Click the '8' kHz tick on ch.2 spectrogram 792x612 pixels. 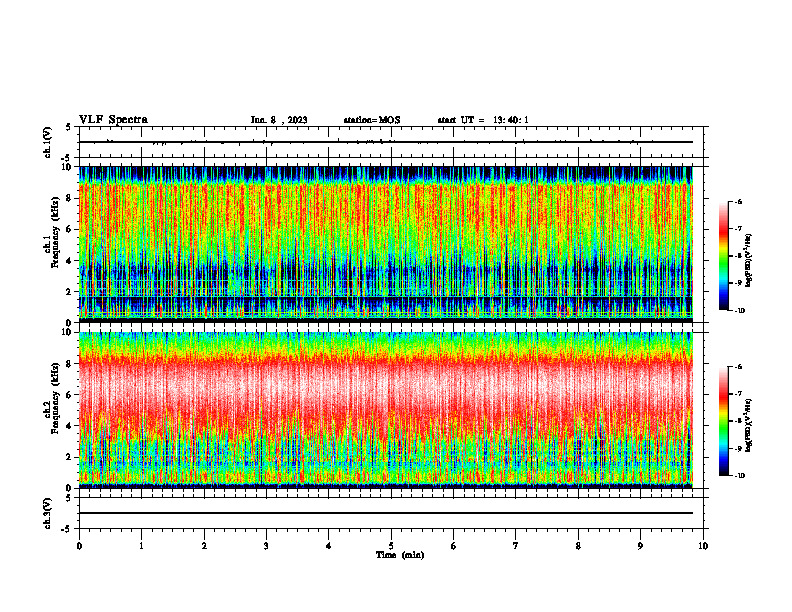click(x=69, y=364)
